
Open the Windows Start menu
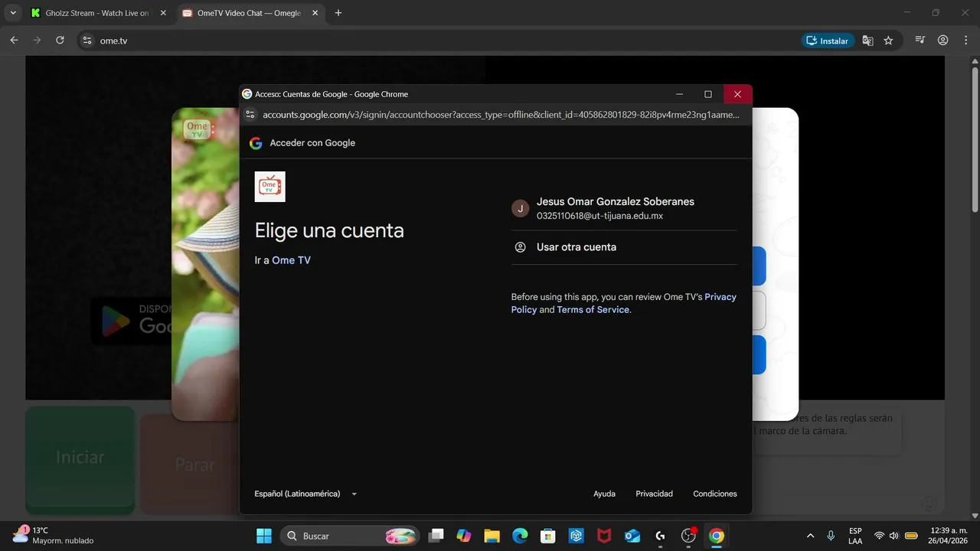click(x=264, y=536)
